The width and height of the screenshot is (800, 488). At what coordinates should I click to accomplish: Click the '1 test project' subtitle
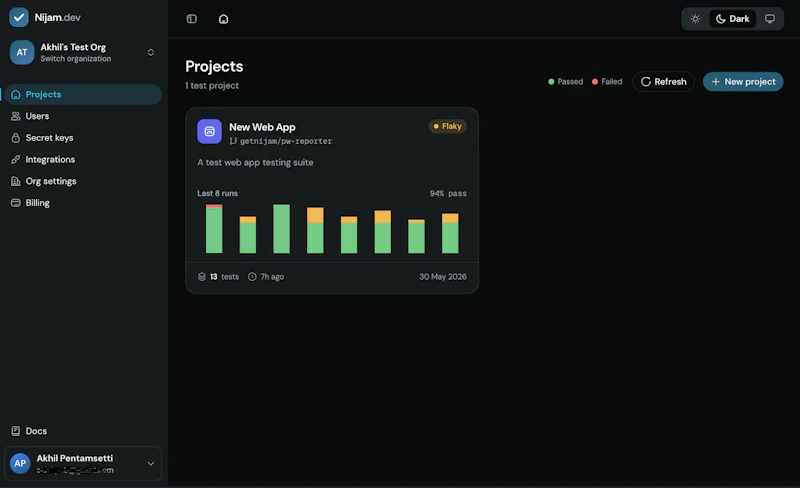coord(212,86)
